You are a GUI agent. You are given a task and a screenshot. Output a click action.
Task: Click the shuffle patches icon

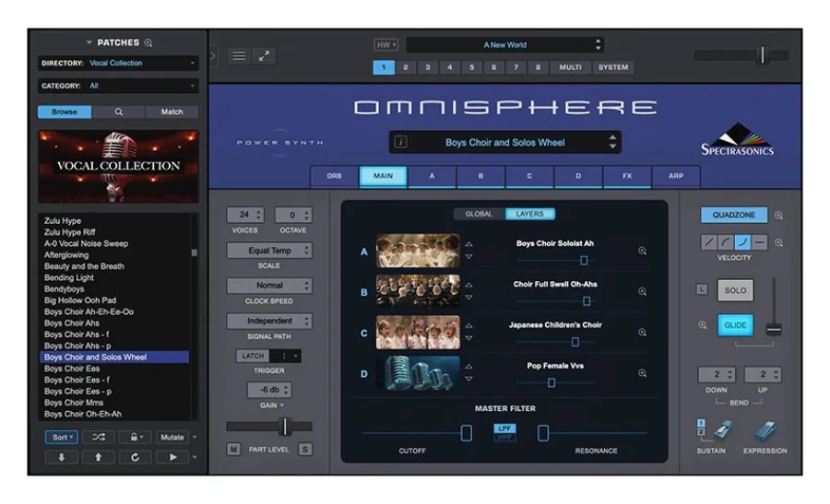[99, 437]
